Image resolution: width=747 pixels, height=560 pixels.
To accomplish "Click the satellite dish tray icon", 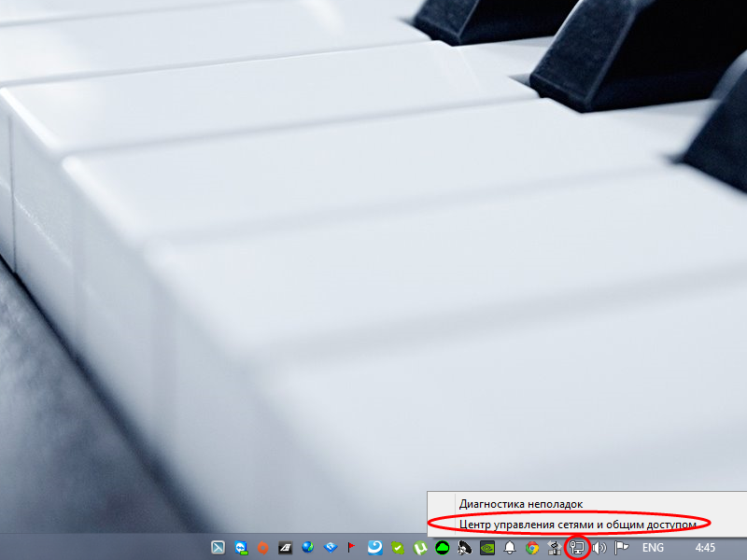I will click(464, 548).
